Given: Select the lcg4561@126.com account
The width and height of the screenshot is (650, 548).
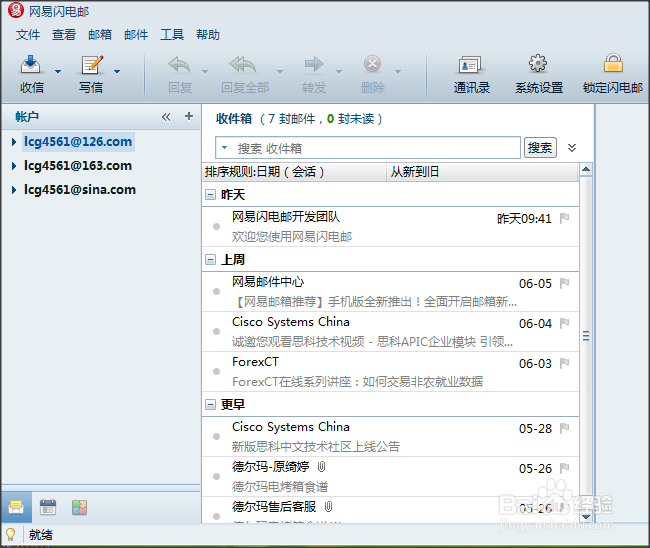Looking at the screenshot, I should click(x=78, y=142).
